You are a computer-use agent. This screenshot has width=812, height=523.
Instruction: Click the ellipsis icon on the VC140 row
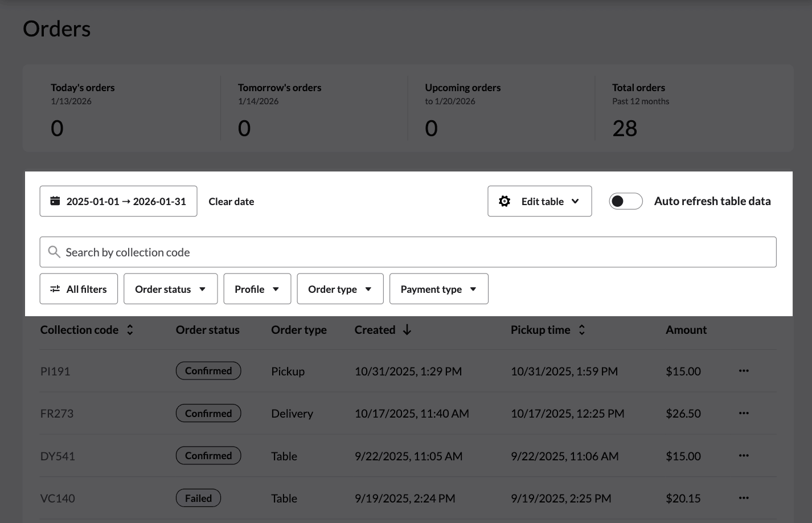click(x=744, y=498)
